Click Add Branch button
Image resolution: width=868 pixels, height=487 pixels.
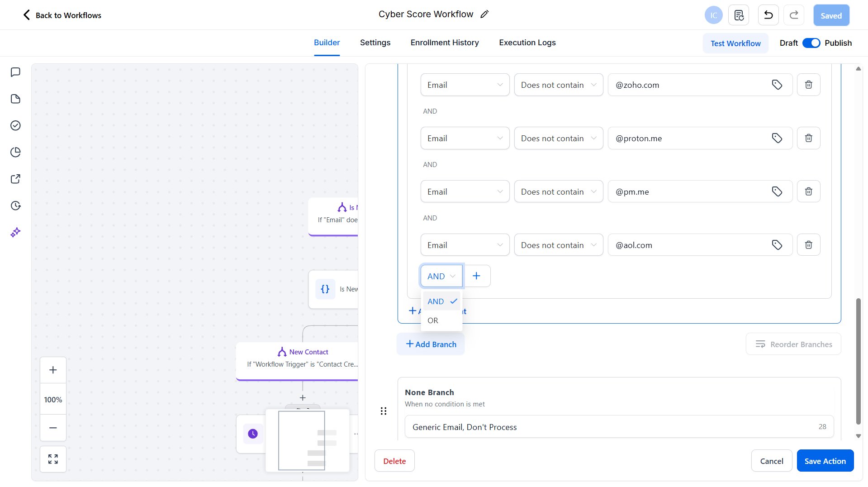(431, 344)
